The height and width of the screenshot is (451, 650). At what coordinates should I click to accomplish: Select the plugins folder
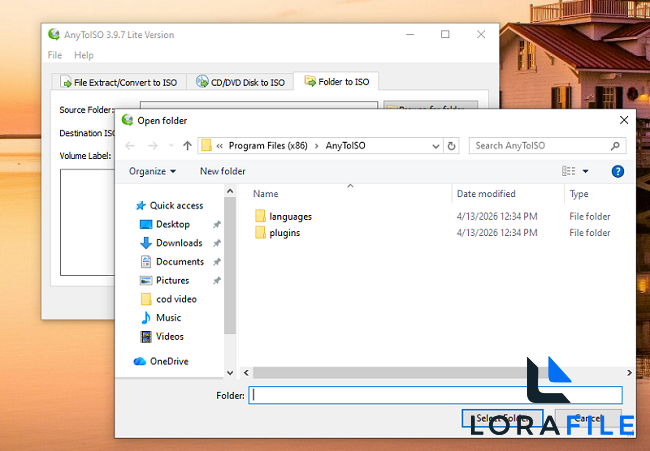(284, 233)
